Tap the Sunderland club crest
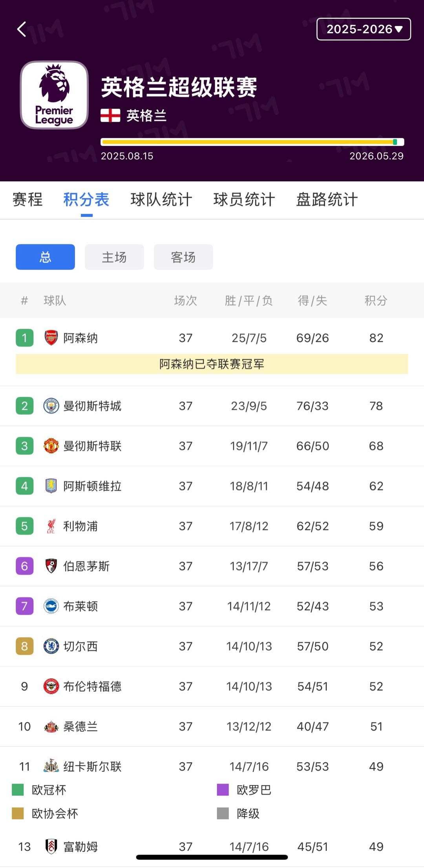This screenshot has width=424, height=868. (x=51, y=726)
